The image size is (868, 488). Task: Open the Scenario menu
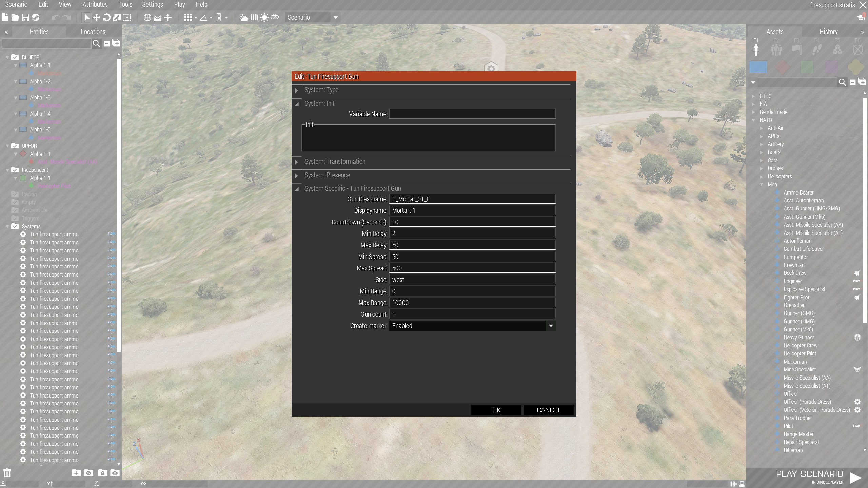click(16, 5)
